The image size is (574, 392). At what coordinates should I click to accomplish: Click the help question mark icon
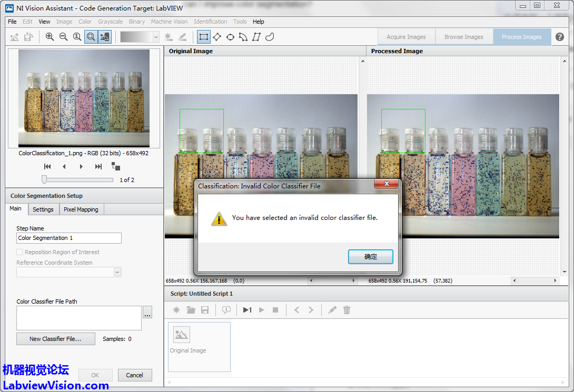point(560,37)
